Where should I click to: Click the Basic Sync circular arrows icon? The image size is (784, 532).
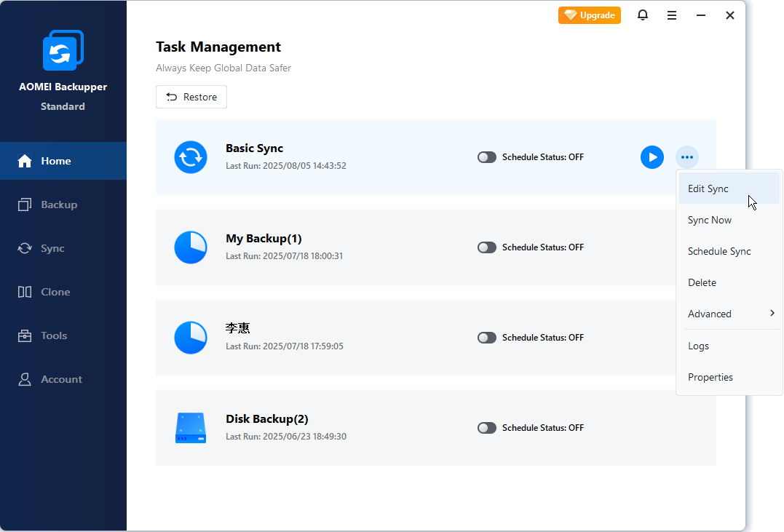tap(191, 157)
